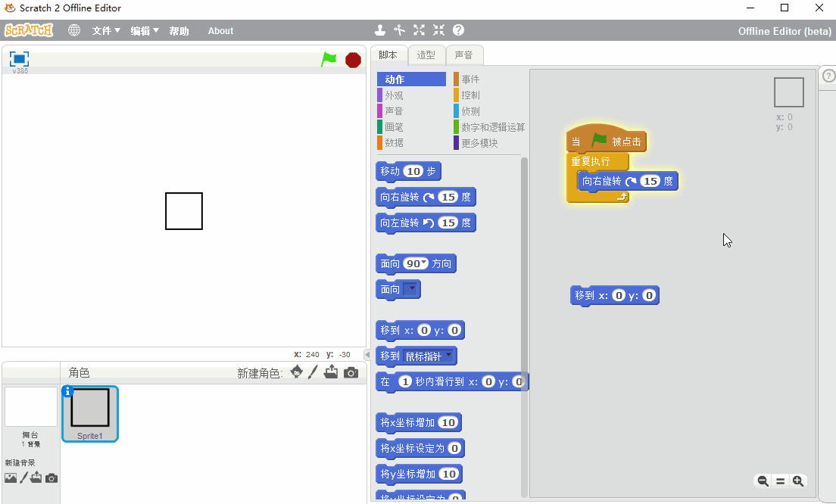Collapse the stage using the small arrow
This screenshot has width=836, height=504.
[367, 354]
